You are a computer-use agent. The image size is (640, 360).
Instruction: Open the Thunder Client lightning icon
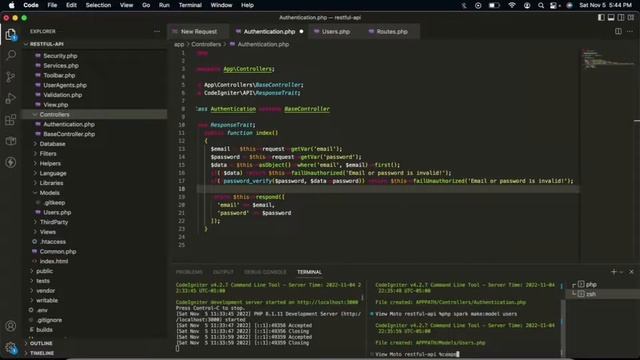(11, 162)
